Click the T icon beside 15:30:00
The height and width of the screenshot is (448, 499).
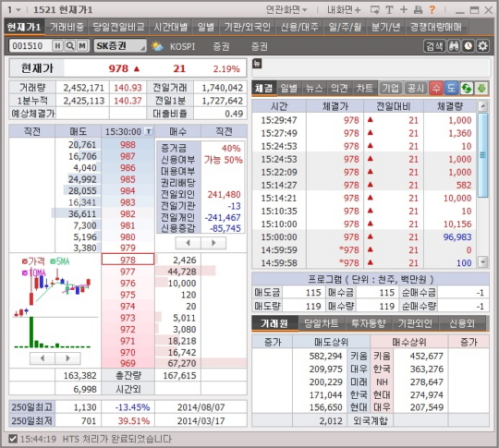(x=149, y=131)
